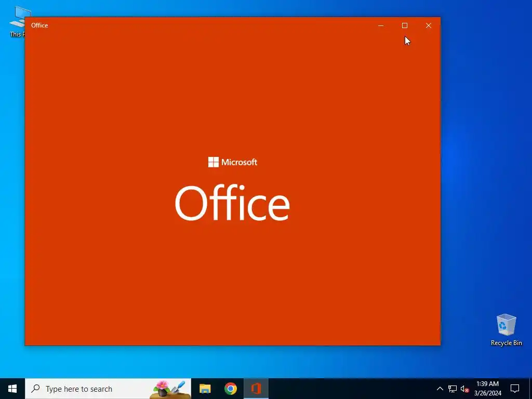Select the This PC desktop icon

[x=17, y=21]
